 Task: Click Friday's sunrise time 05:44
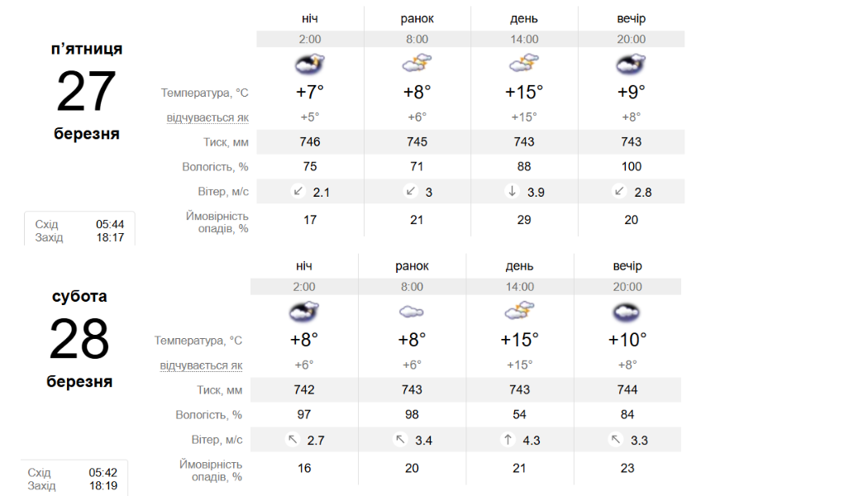coord(110,224)
